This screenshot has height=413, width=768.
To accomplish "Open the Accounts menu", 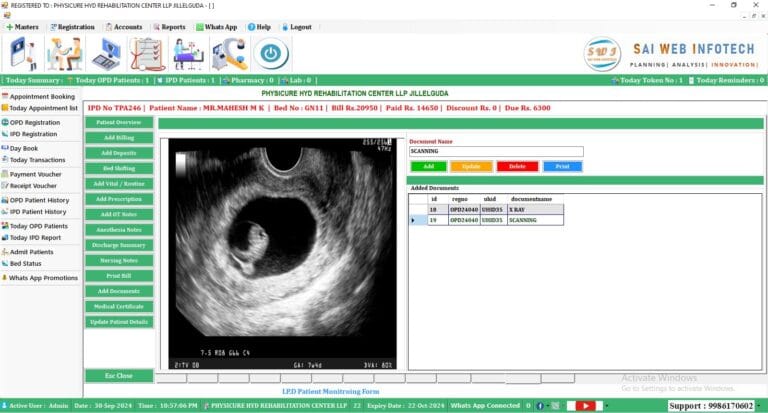I will (x=124, y=27).
